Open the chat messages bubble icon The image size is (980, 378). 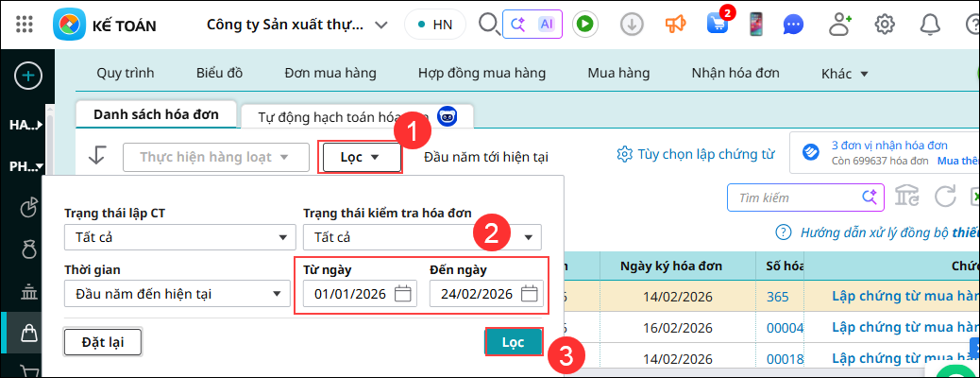[x=796, y=25]
